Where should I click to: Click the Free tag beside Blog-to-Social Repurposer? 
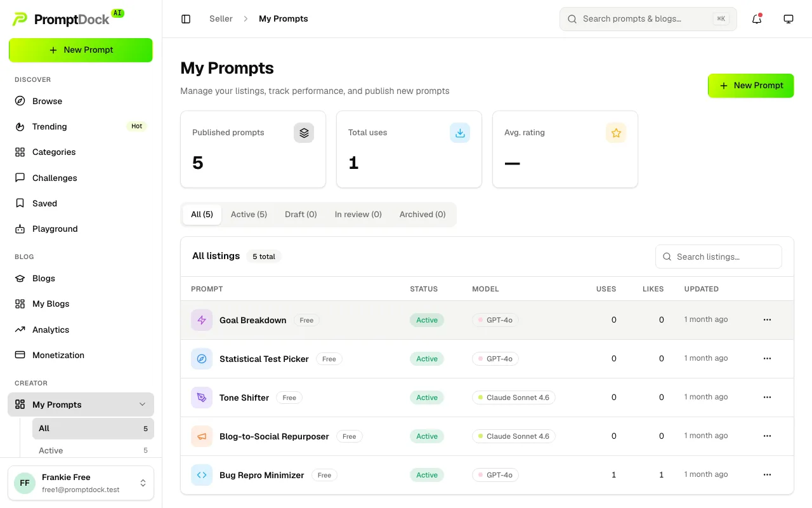point(350,436)
